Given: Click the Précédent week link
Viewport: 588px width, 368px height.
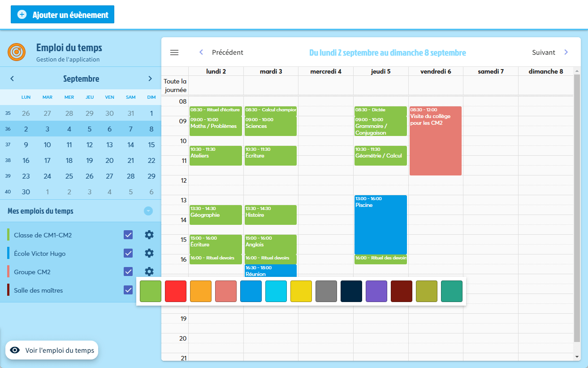Looking at the screenshot, I should 227,53.
